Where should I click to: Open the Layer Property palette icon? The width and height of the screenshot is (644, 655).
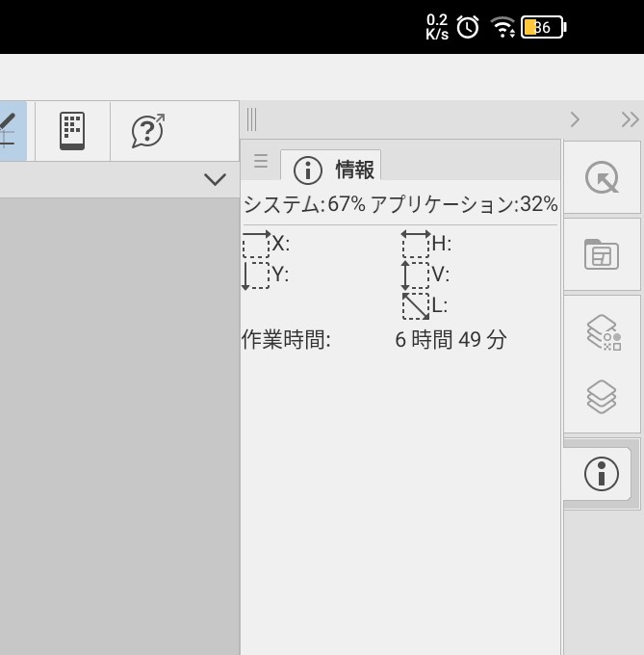pos(603,332)
